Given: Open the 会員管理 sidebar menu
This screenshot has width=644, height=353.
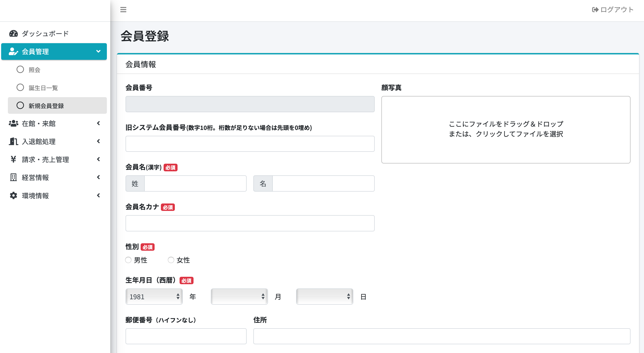Looking at the screenshot, I should (x=54, y=51).
